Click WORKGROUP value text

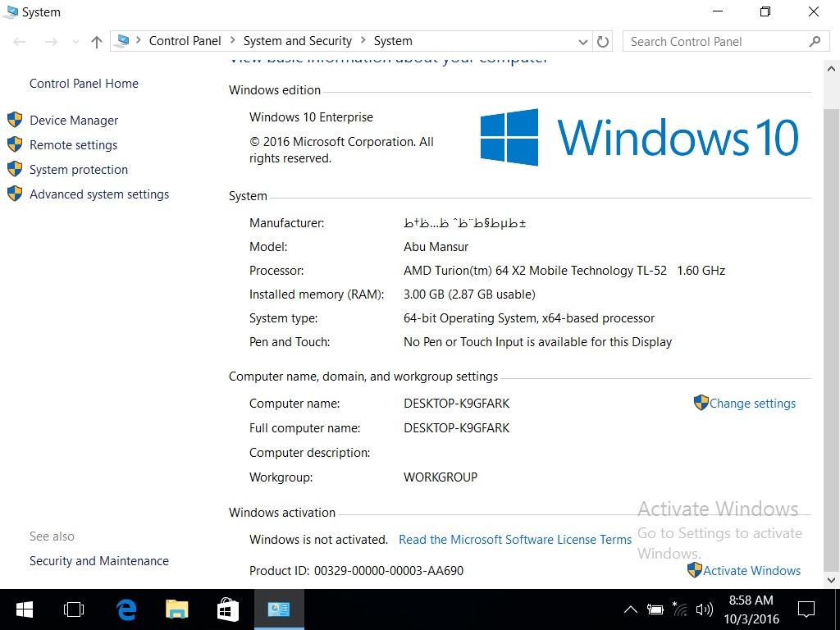(441, 477)
